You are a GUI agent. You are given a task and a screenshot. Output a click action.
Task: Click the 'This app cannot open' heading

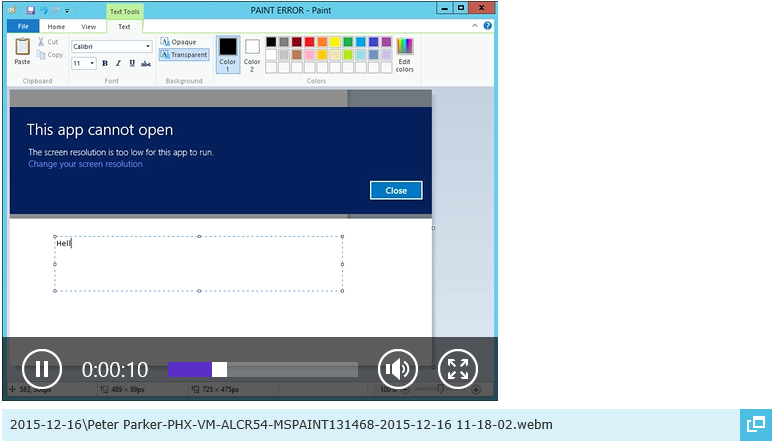click(x=100, y=130)
